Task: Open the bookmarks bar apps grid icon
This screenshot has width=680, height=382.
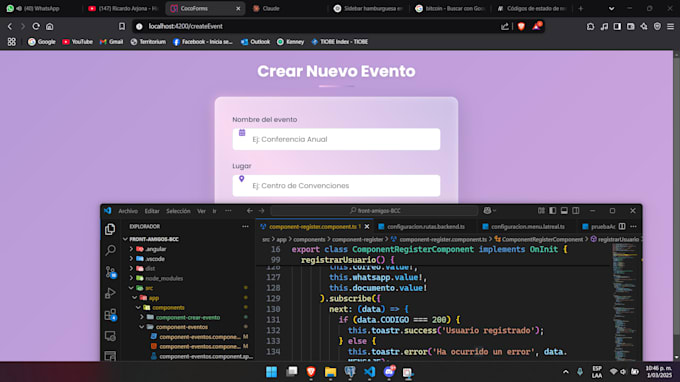Action: 12,42
